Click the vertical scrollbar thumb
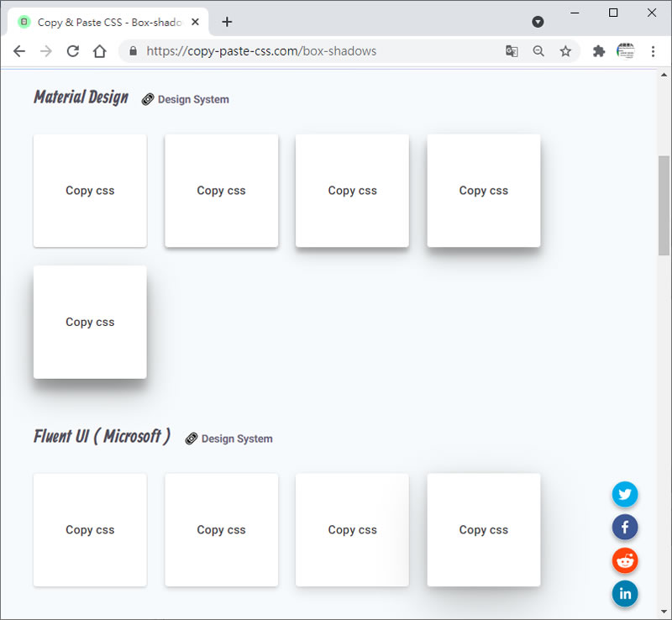 664,206
